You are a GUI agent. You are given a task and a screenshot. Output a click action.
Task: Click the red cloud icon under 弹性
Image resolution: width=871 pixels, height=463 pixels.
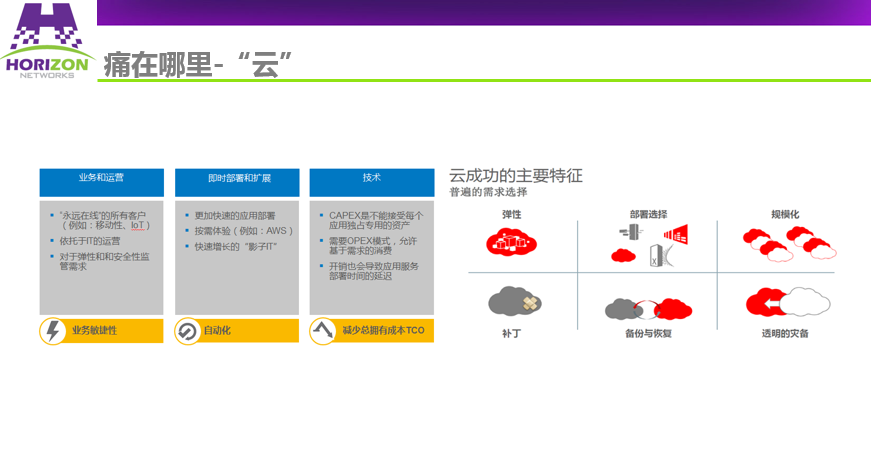point(511,243)
